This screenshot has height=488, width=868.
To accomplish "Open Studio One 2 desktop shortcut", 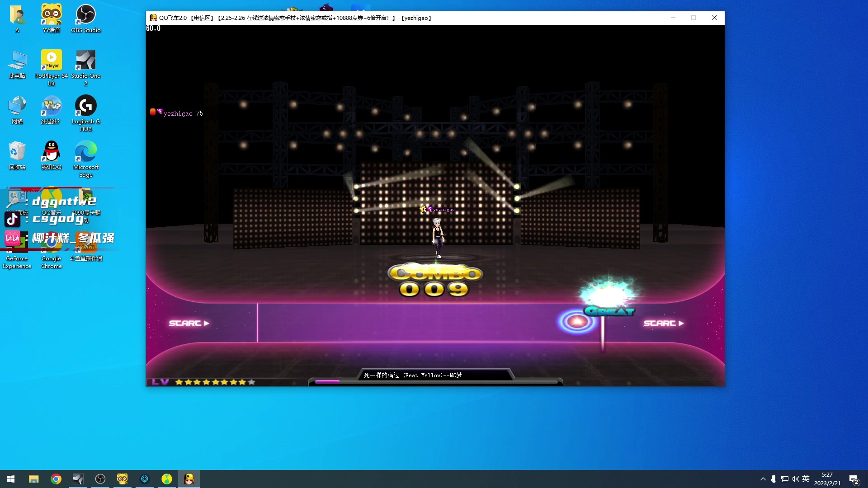I will tap(86, 68).
